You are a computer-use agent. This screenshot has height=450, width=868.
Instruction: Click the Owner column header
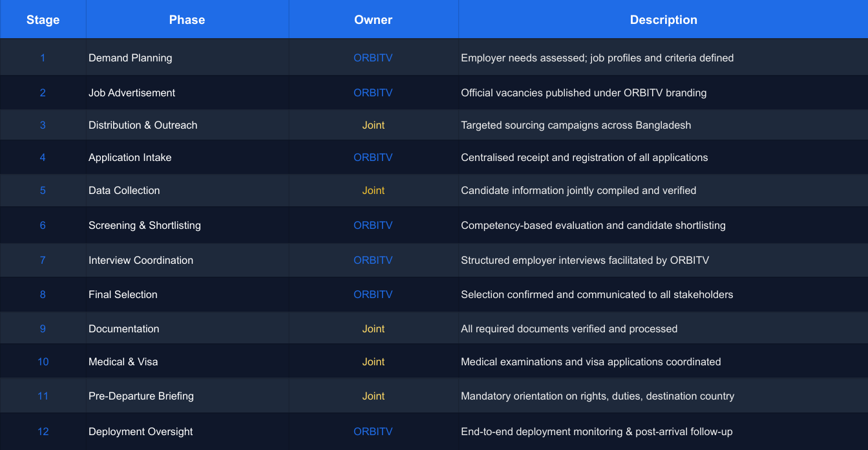[373, 19]
